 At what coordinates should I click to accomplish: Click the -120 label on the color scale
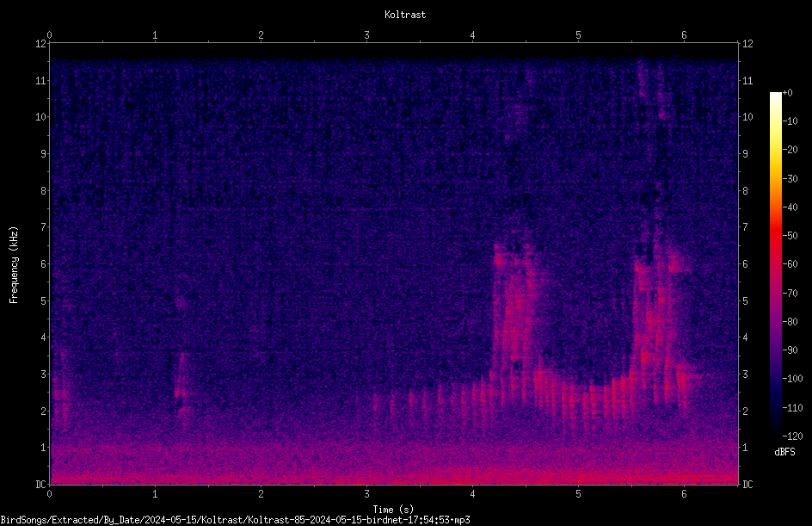pos(792,436)
